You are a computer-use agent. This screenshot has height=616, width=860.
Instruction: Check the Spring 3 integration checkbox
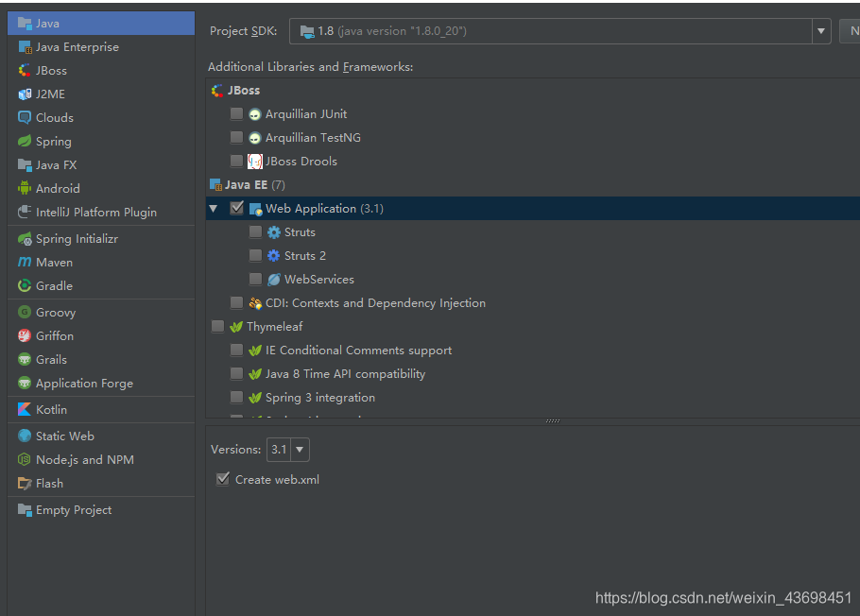coord(236,397)
